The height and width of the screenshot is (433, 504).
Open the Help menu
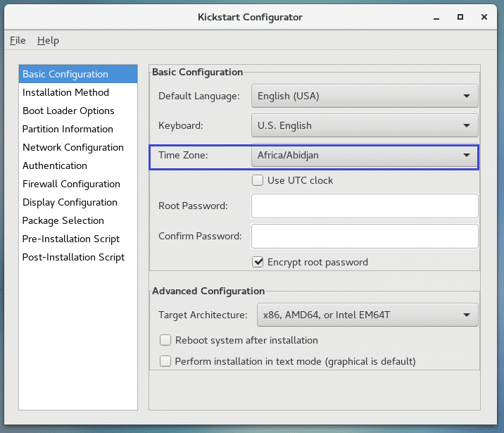pos(48,40)
